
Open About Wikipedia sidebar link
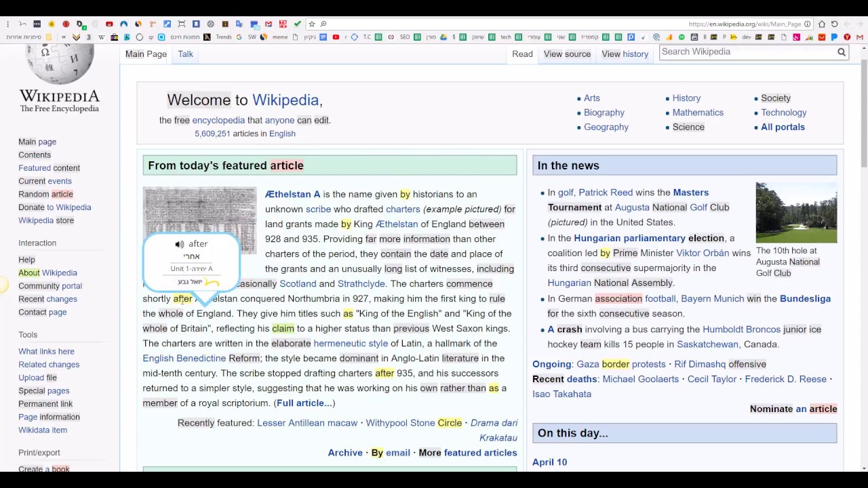coord(47,273)
